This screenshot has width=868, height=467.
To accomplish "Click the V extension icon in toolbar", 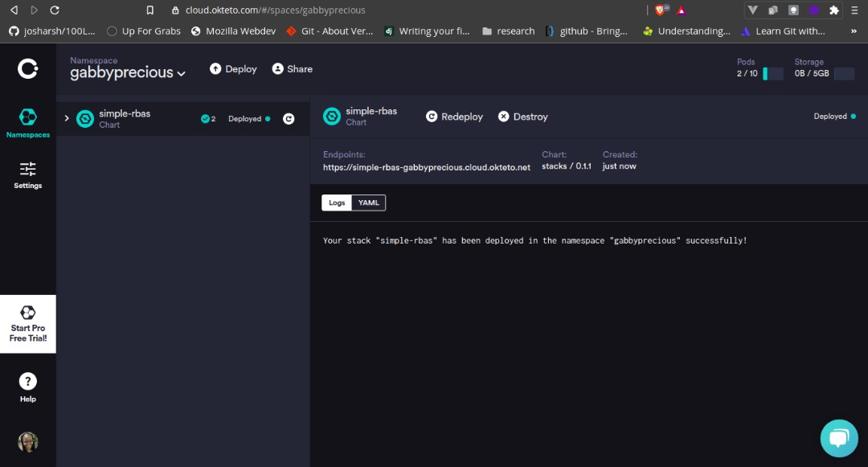I will pyautogui.click(x=752, y=10).
